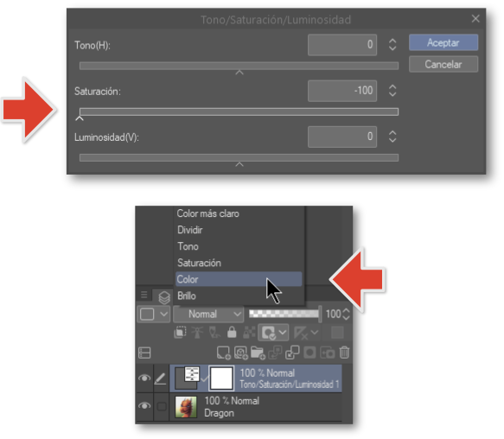Click the Aceptar button

(x=443, y=42)
